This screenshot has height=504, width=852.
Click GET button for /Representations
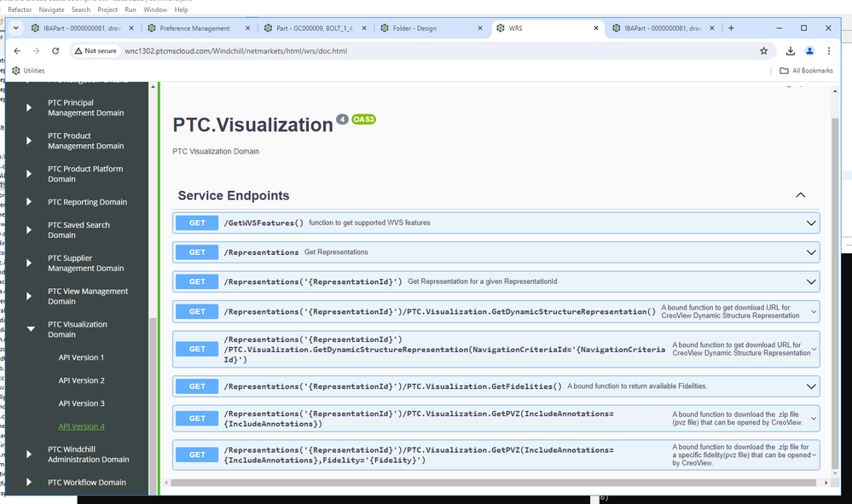click(197, 252)
